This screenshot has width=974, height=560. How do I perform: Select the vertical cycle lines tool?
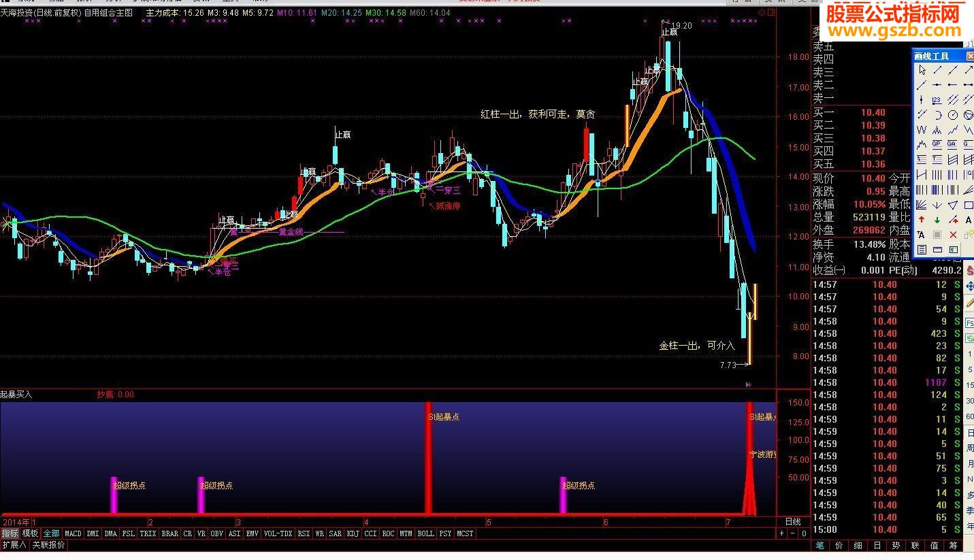(937, 174)
